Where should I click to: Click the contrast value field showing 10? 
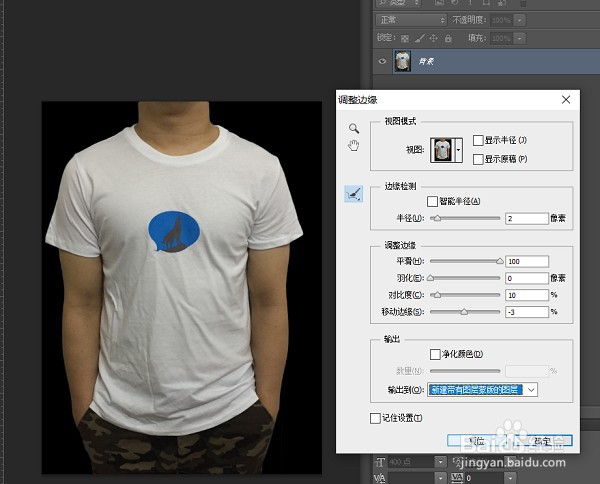pos(527,295)
